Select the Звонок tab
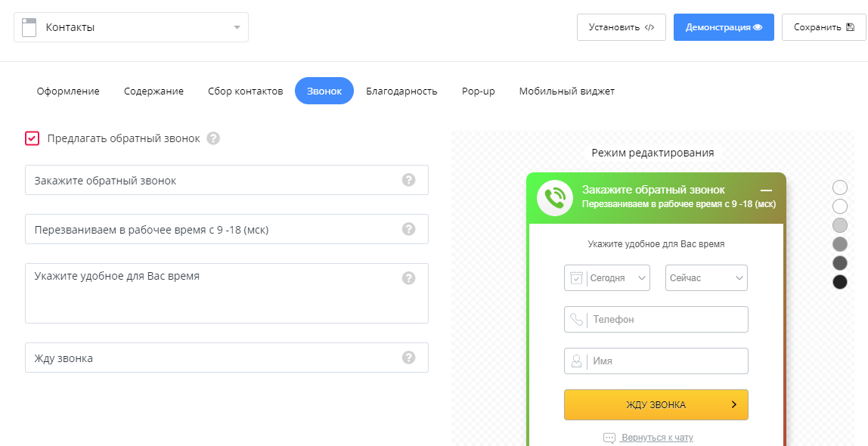 point(324,91)
